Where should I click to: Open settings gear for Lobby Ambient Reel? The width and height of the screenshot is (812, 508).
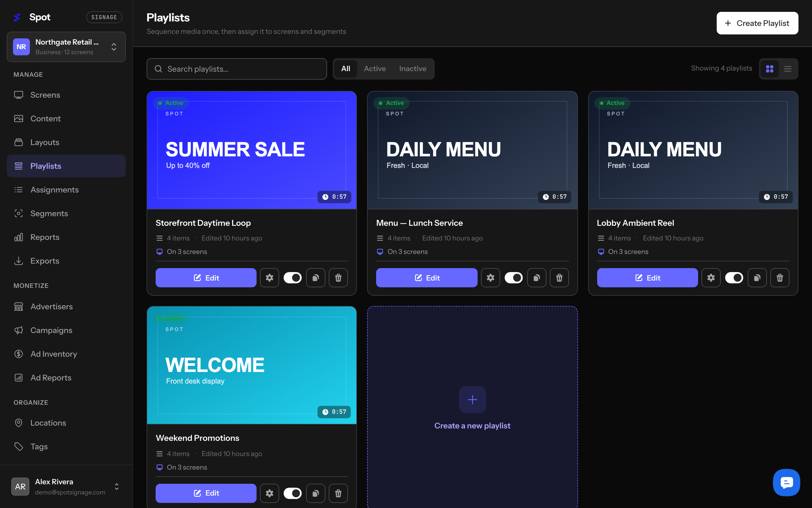[711, 277]
